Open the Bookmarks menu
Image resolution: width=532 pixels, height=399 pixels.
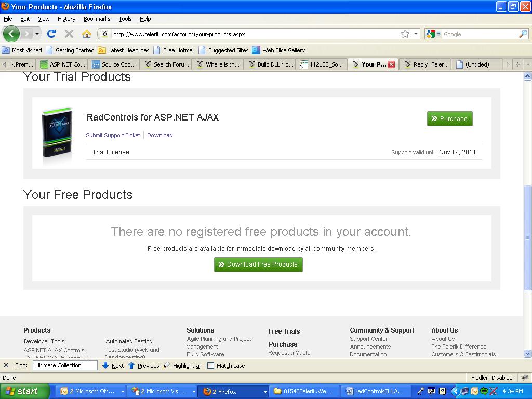pyautogui.click(x=97, y=19)
